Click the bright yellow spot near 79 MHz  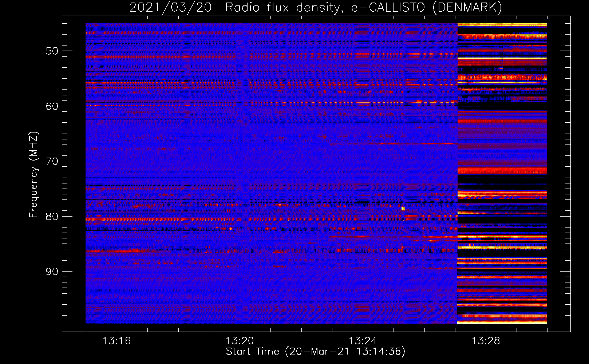tap(403, 209)
